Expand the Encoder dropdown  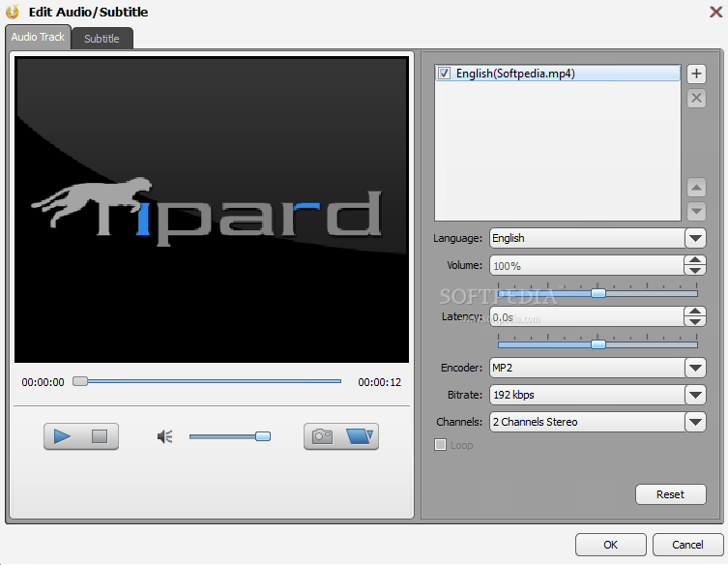(x=695, y=368)
